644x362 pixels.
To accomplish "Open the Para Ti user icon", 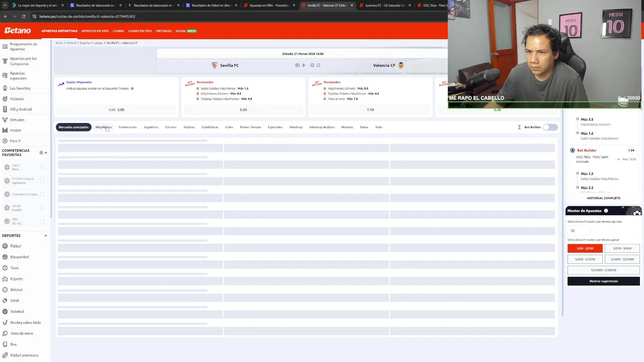I will [5, 141].
